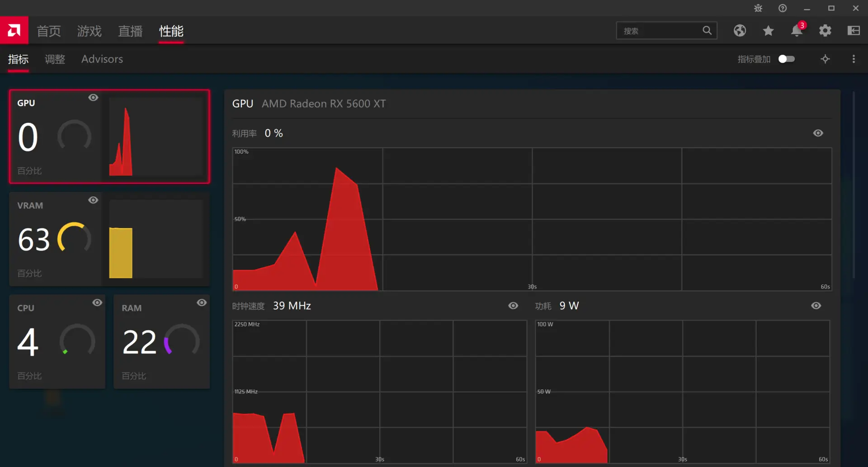Click the GPU usage mini graph thumbnail
This screenshot has width=868, height=467.
pyautogui.click(x=156, y=136)
